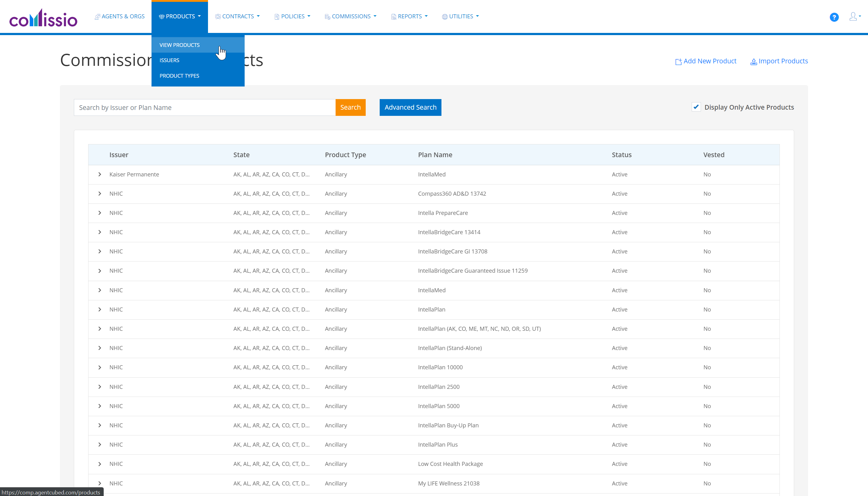Sort by the Vested column header
Screen dimensions: 868x496
click(x=714, y=155)
